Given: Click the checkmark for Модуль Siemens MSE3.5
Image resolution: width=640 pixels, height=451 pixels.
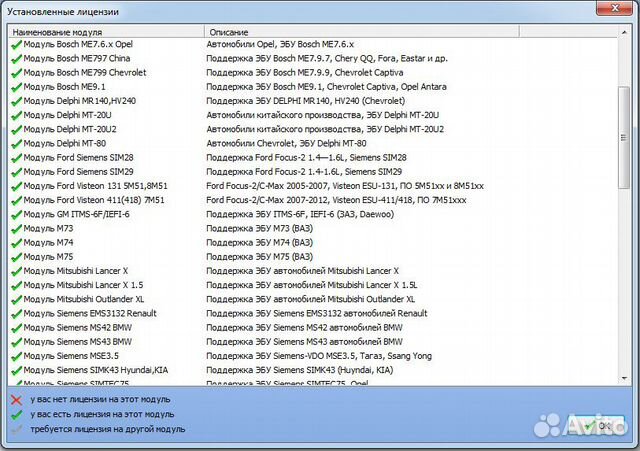Looking at the screenshot, I should 16,356.
